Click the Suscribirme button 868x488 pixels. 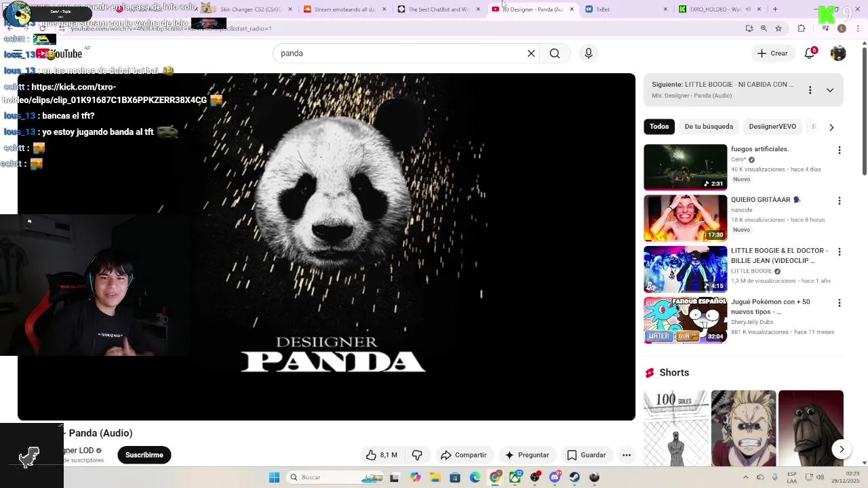click(x=144, y=455)
